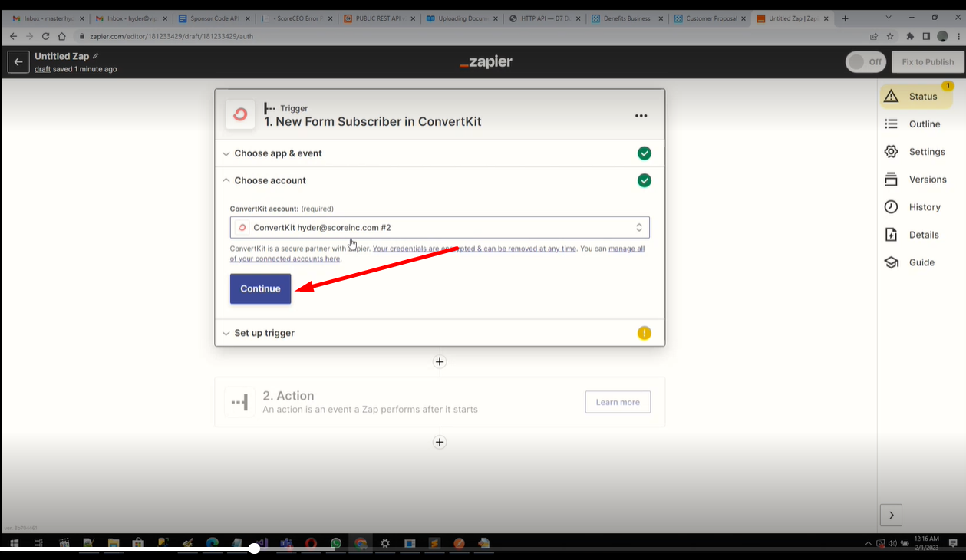
Task: Switch to the ScoreCEO Error tab
Action: (x=295, y=18)
